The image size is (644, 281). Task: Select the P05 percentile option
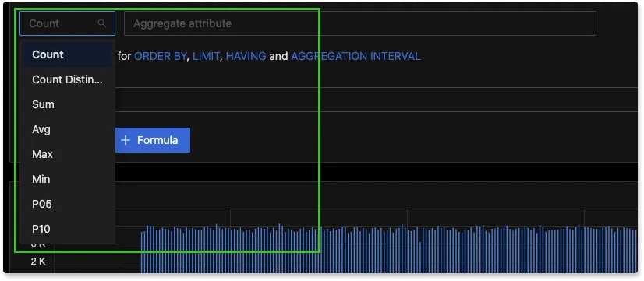[67, 204]
